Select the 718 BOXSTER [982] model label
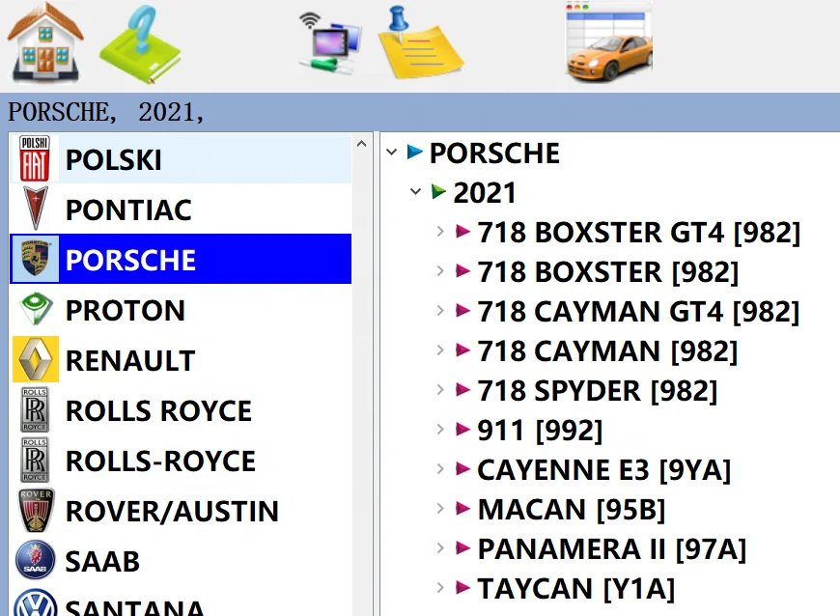 [x=608, y=271]
